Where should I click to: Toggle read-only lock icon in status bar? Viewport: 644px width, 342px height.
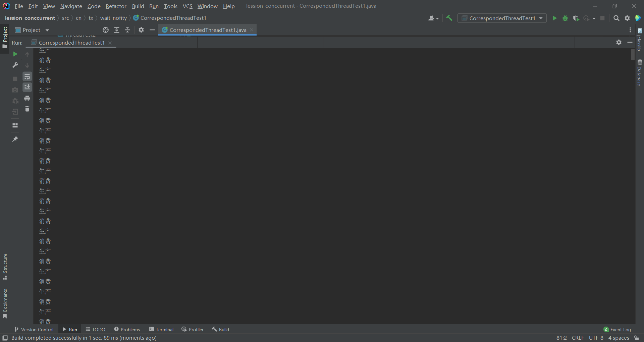coord(637,338)
